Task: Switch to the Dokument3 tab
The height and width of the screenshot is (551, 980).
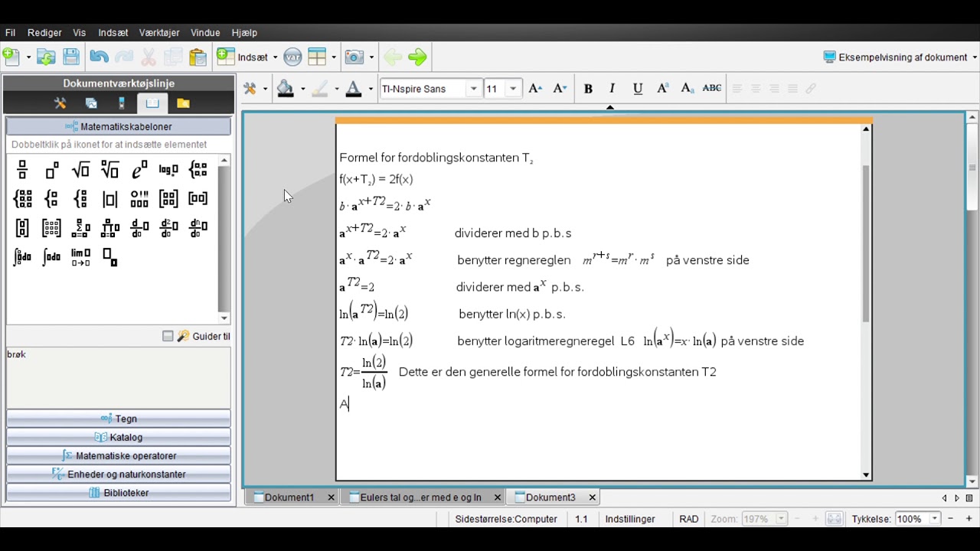Action: click(x=550, y=497)
